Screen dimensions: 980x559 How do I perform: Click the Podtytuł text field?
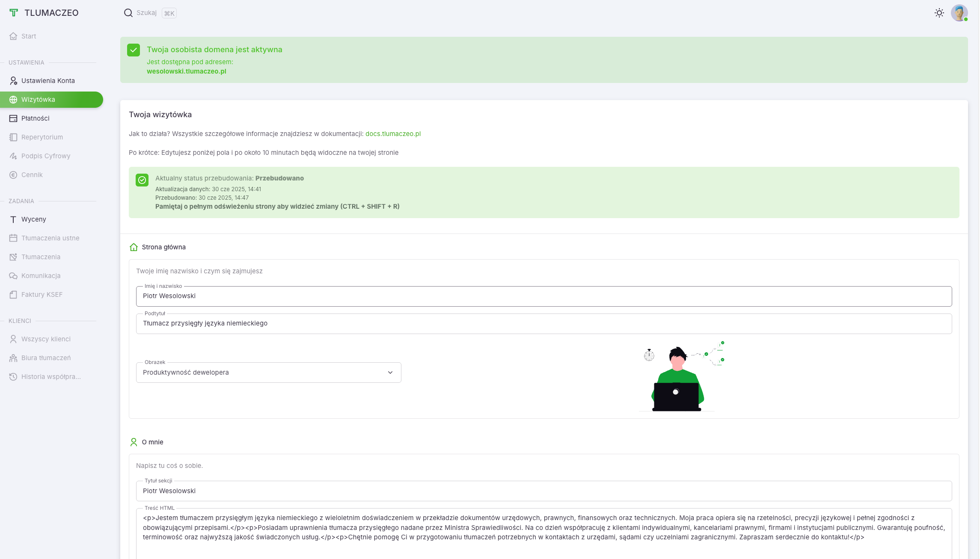[x=543, y=324]
